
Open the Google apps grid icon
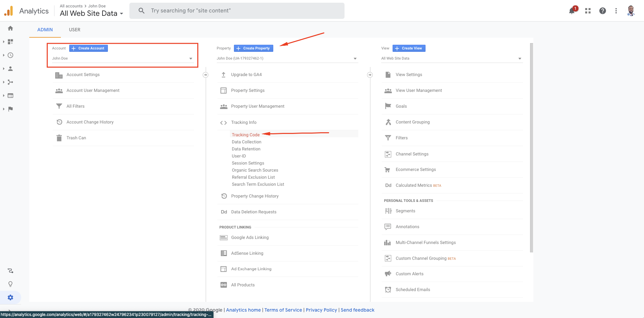(588, 11)
